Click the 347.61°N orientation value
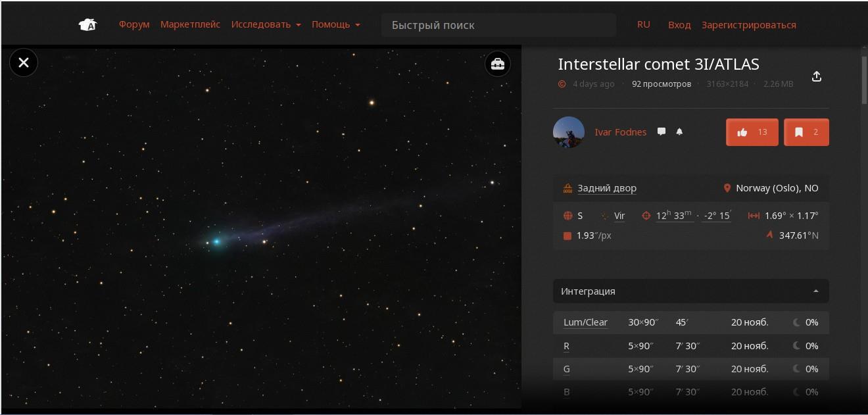This screenshot has width=868, height=415. point(799,235)
